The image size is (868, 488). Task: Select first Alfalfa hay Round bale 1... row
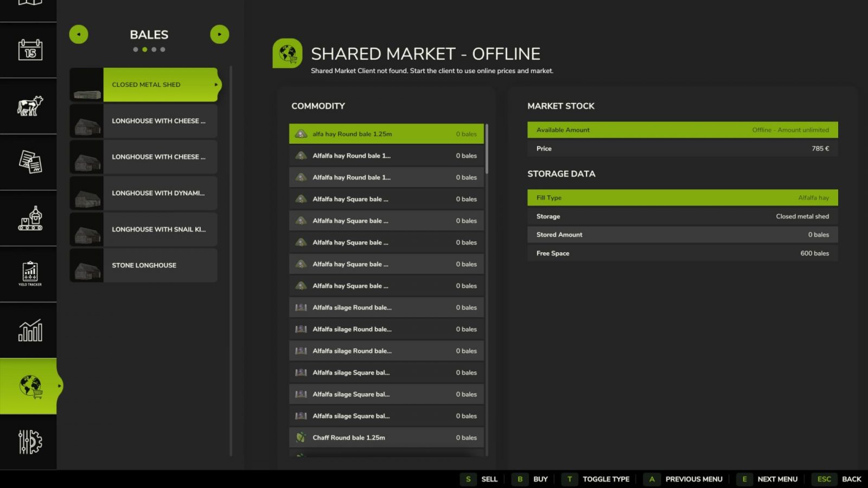pyautogui.click(x=386, y=156)
